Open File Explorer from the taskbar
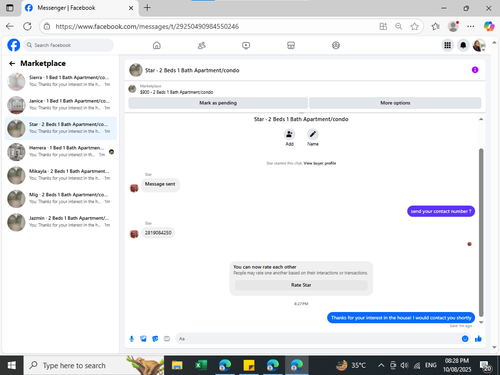Image resolution: width=500 pixels, height=375 pixels. [177, 365]
